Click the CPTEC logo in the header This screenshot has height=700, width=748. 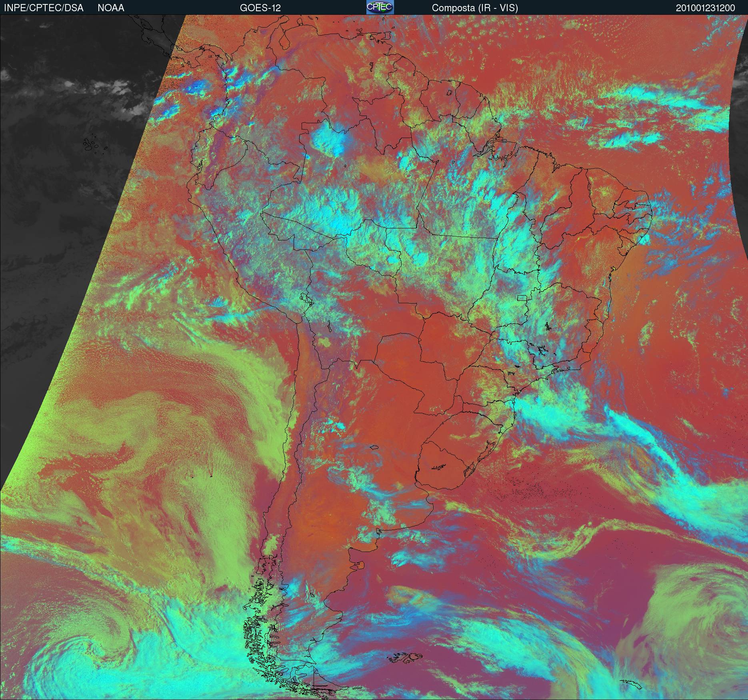coord(380,7)
